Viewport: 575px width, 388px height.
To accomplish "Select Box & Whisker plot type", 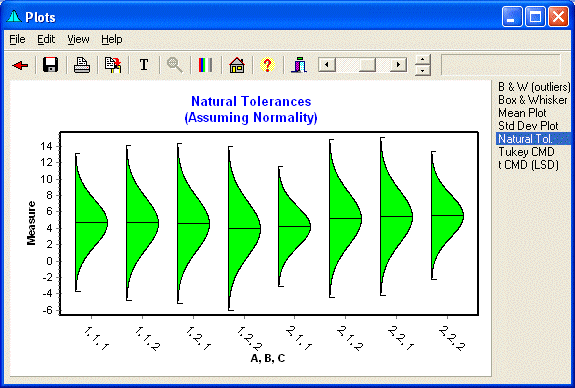I will (x=532, y=100).
